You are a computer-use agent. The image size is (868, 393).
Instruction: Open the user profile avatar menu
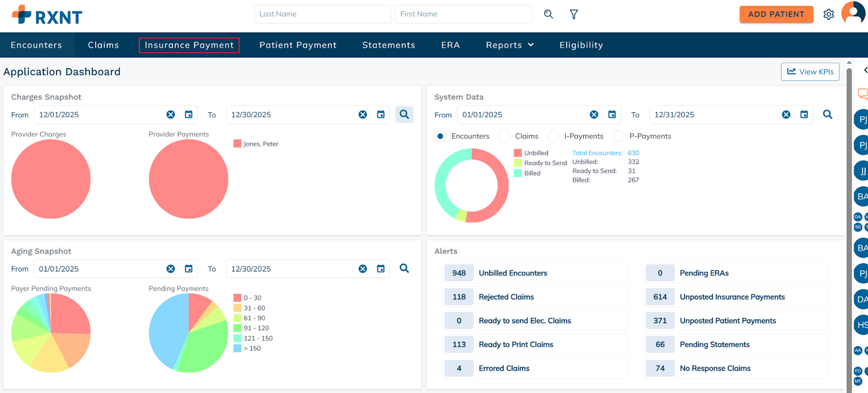[x=853, y=13]
